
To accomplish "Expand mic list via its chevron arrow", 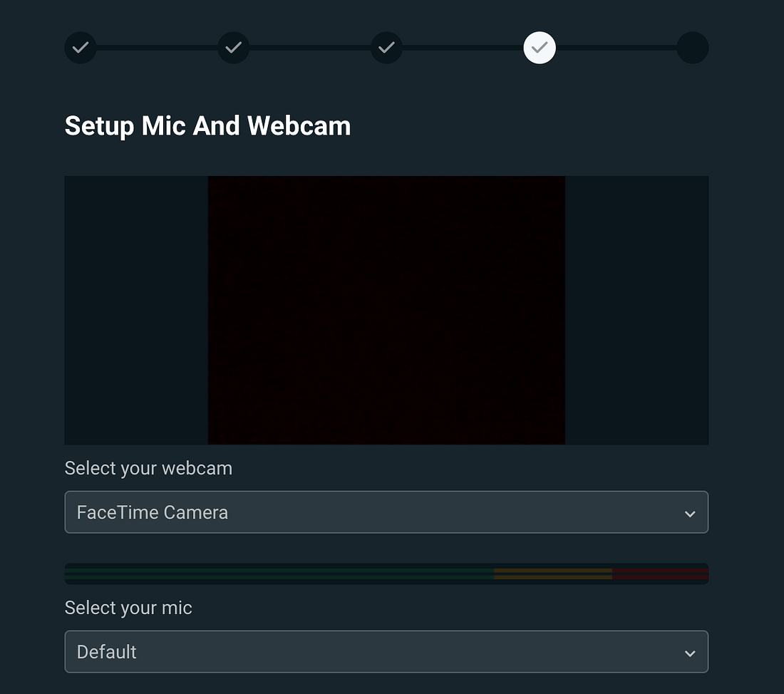I will coord(690,653).
